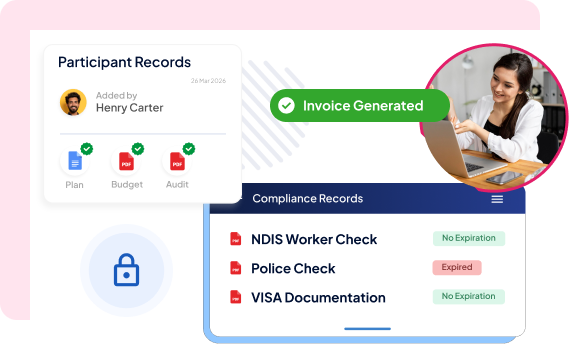The width and height of the screenshot is (580, 360).
Task: Open the VISA Documentation record
Action: pyautogui.click(x=318, y=297)
